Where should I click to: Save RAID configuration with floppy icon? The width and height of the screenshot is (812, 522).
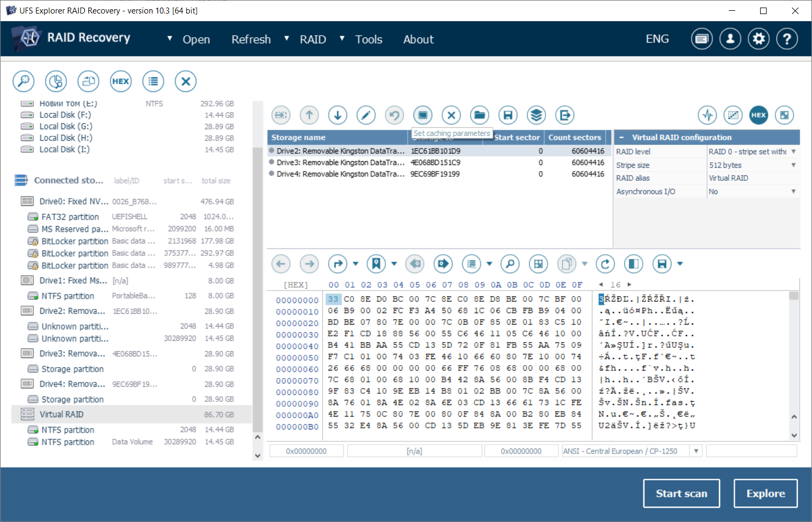508,115
